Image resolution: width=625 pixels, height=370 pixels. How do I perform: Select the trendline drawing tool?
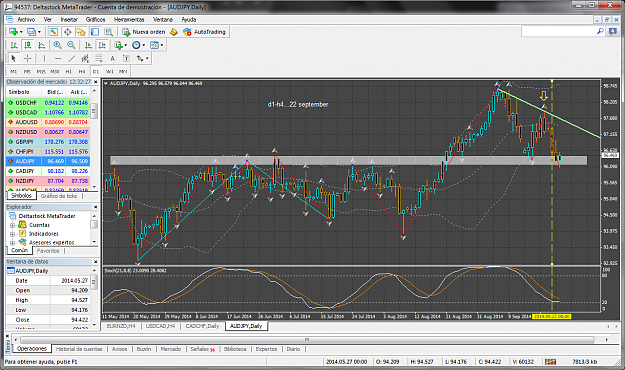71,58
